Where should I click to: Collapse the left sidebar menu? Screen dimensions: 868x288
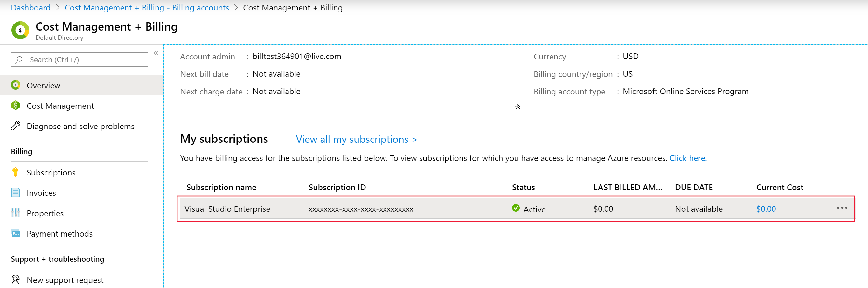[156, 53]
